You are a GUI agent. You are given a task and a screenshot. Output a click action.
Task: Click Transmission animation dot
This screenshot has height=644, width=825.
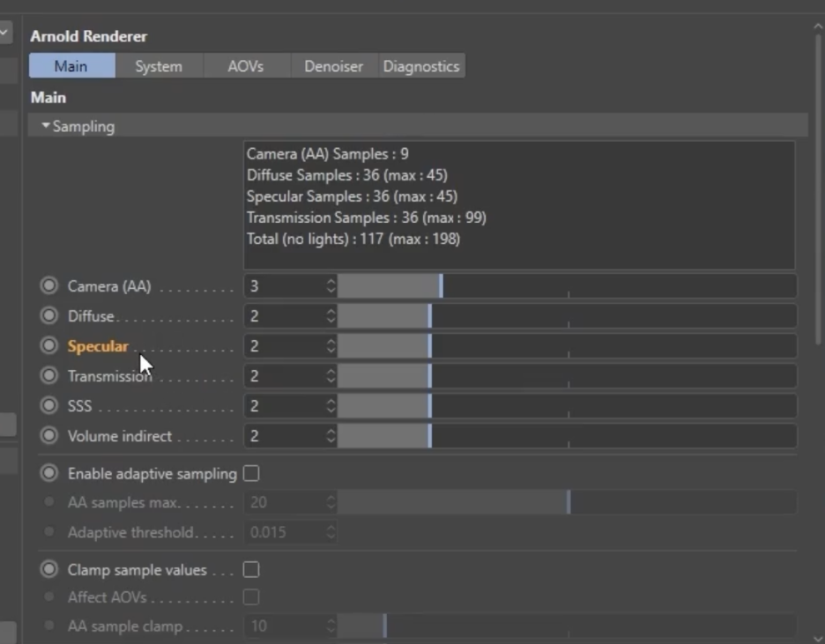point(49,375)
